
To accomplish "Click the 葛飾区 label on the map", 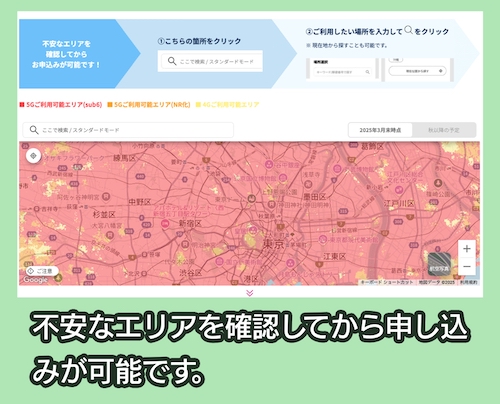I will 373,146.
